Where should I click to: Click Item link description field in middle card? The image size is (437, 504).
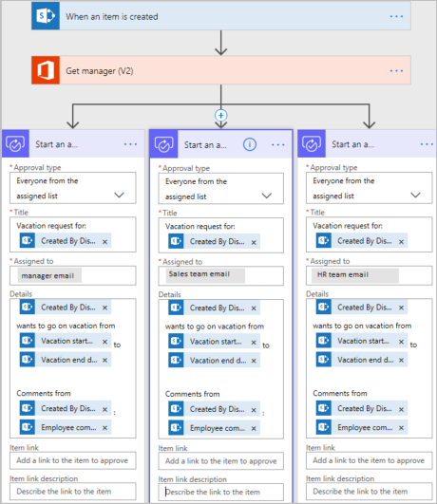[x=220, y=492]
